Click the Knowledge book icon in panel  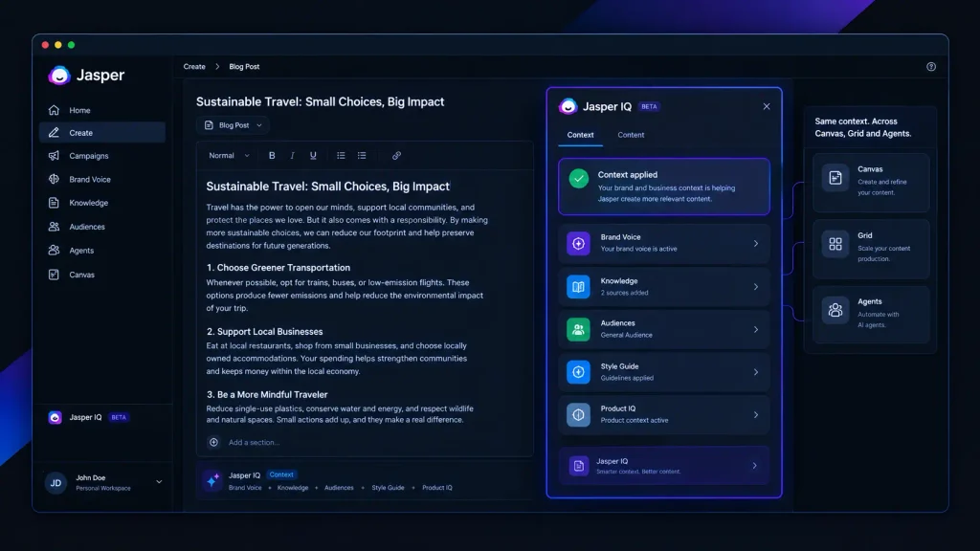click(x=578, y=287)
